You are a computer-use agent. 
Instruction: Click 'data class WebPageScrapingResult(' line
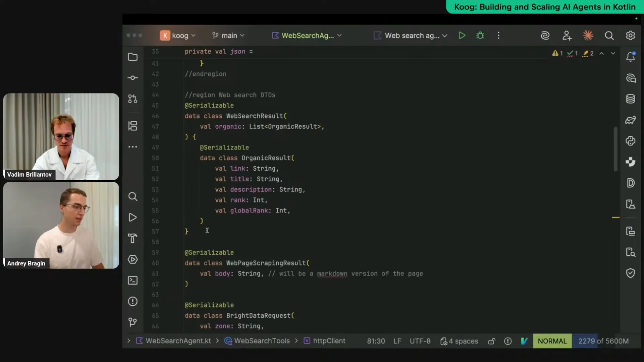[x=247, y=263]
